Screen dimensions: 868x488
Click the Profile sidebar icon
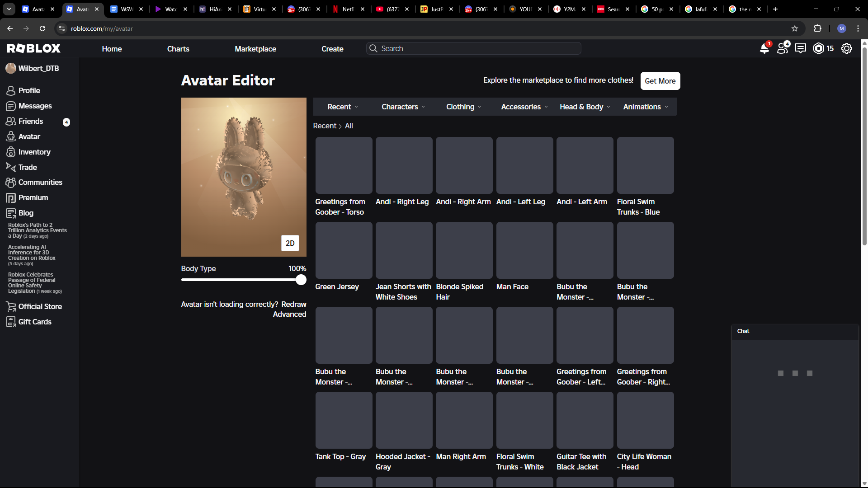coord(11,91)
